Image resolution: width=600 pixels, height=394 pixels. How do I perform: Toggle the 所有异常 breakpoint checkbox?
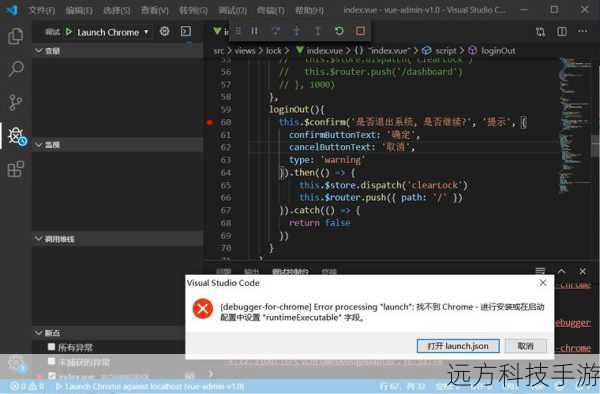point(51,347)
